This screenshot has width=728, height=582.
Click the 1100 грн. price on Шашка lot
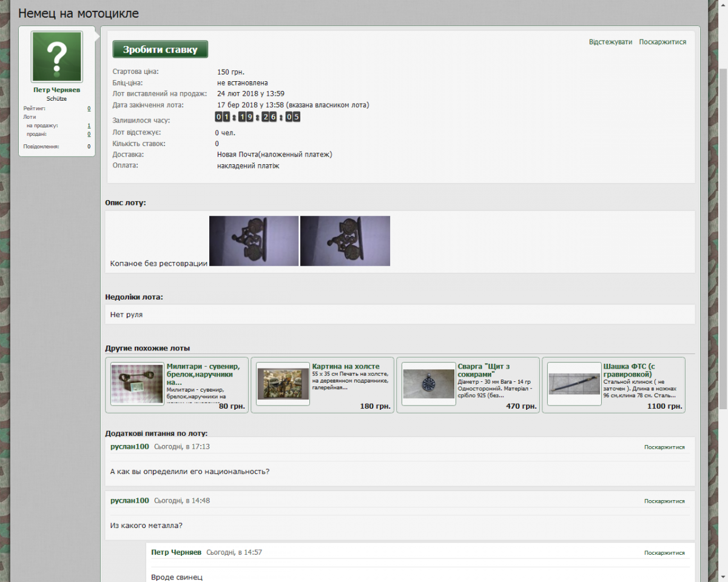tap(665, 406)
